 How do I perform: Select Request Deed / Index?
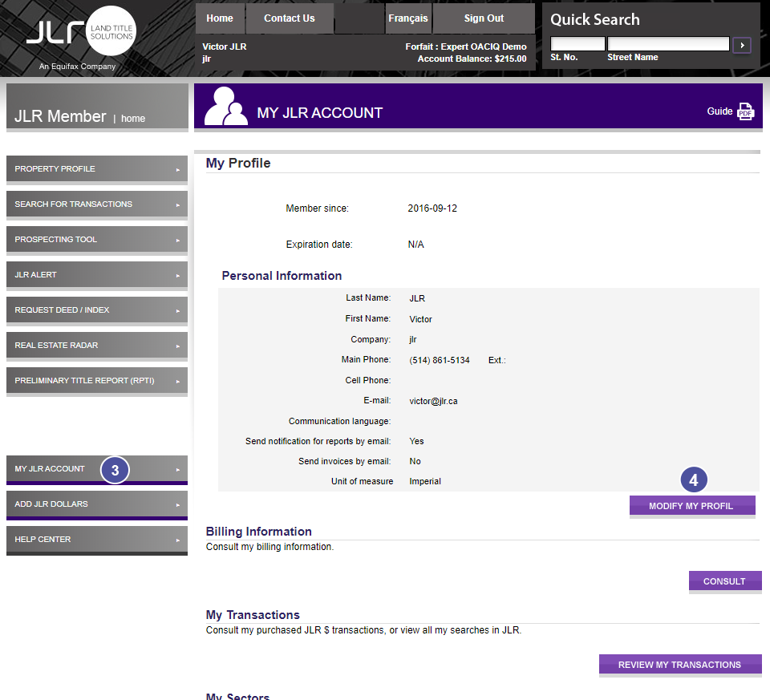[x=96, y=310]
